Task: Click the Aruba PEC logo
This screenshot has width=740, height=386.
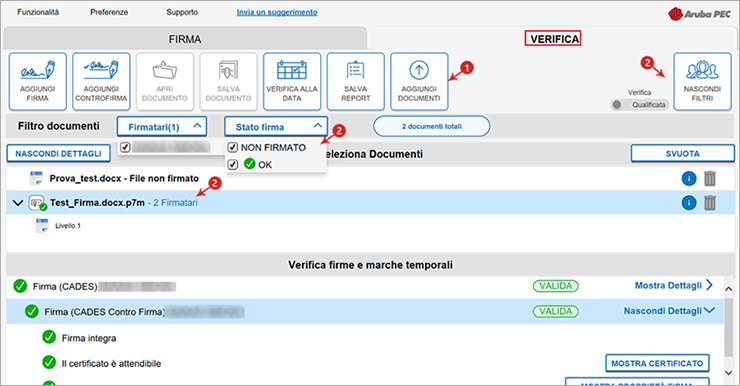Action: [x=699, y=14]
